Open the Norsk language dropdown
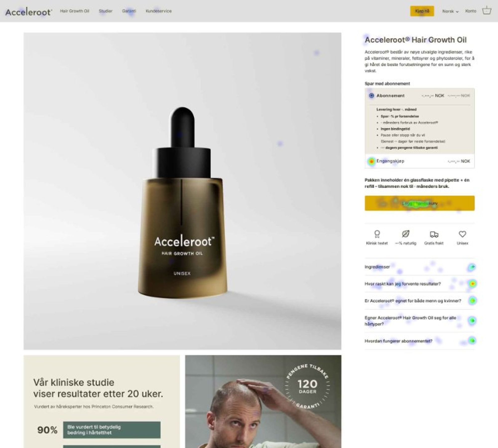 pos(450,11)
